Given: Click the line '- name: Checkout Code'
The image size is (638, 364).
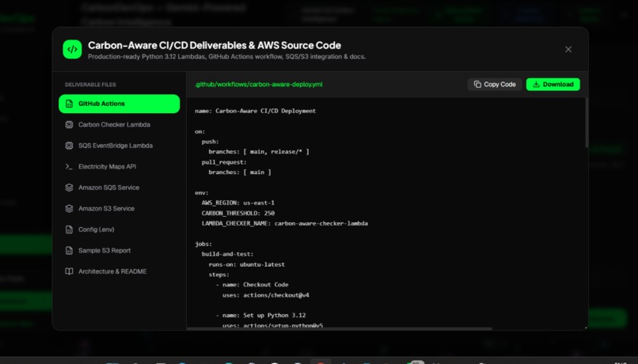Looking at the screenshot, I should [x=252, y=285].
